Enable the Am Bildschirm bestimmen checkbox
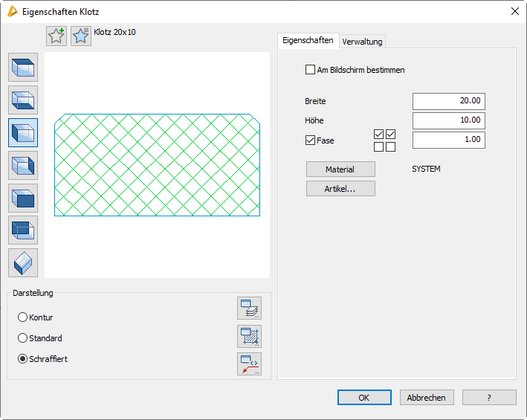This screenshot has height=420, width=527. pos(310,70)
